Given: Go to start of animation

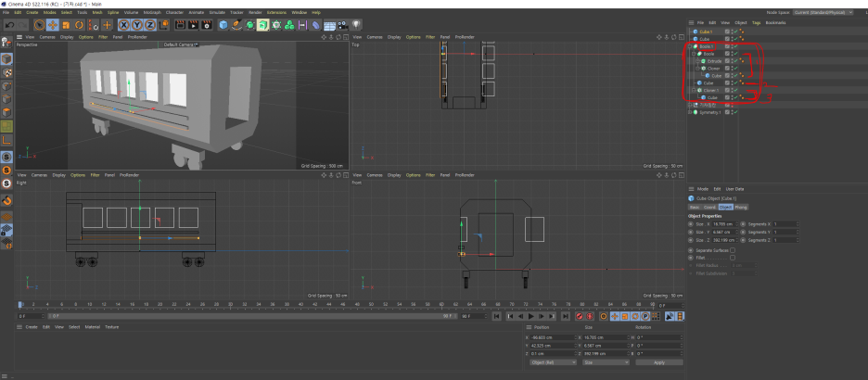Looking at the screenshot, I should pos(497,316).
